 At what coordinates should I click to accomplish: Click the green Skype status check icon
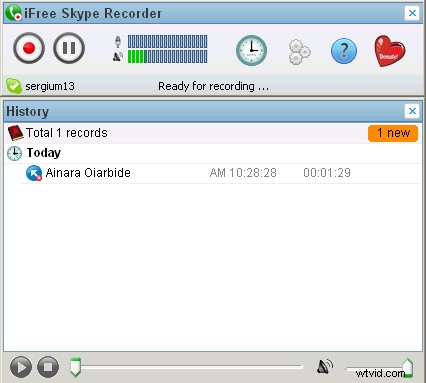point(14,86)
